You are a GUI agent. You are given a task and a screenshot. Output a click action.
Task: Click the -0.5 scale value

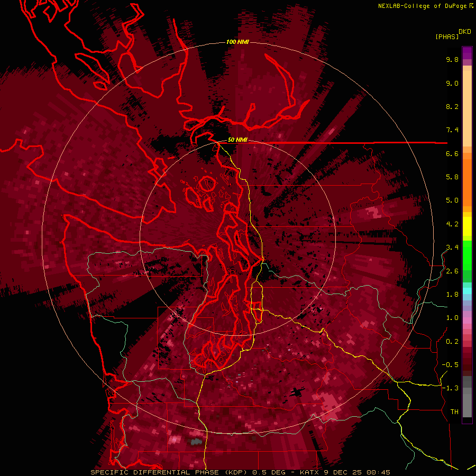click(x=450, y=365)
